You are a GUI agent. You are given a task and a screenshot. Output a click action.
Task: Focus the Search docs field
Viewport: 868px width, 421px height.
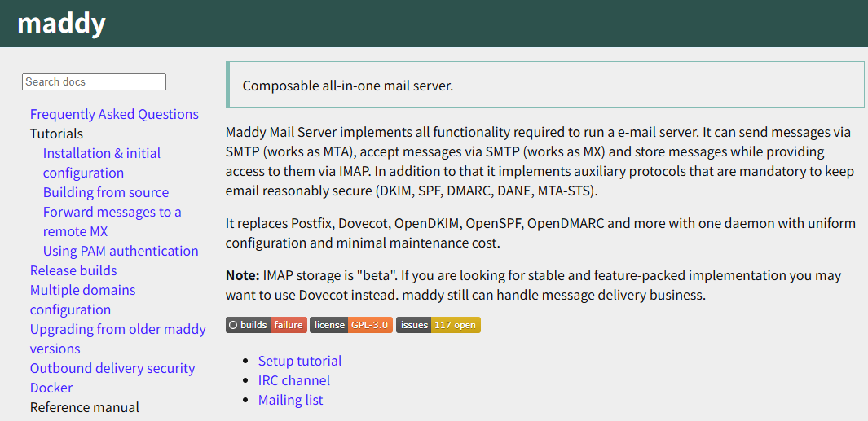point(94,81)
